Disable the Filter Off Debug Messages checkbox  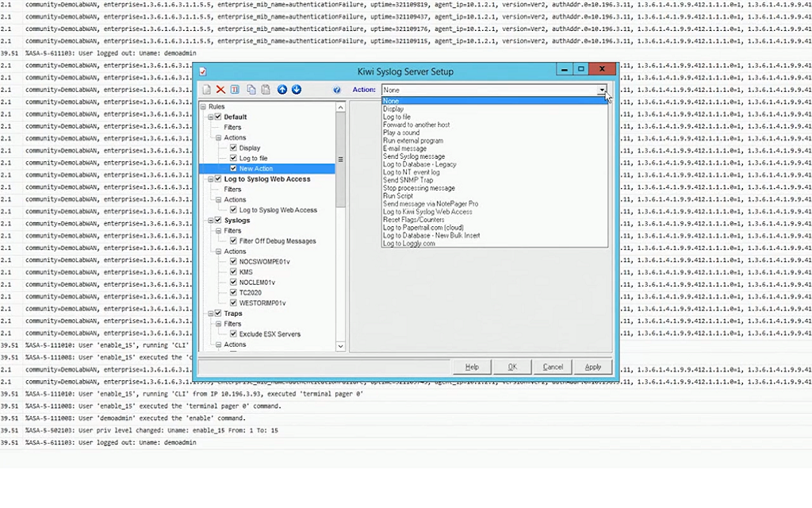(233, 239)
